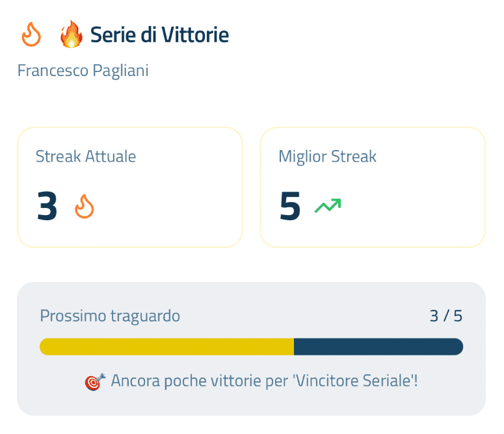Click the outlined flame icon beside the title

pos(31,34)
